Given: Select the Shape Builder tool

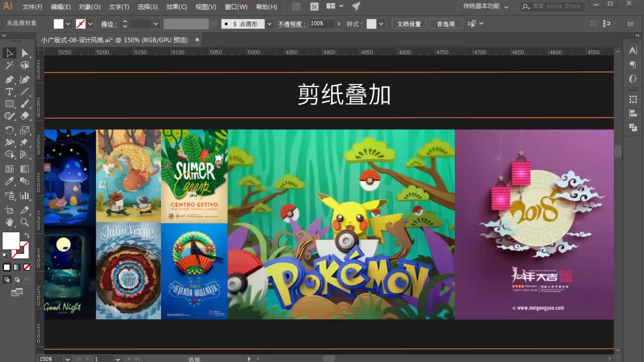Looking at the screenshot, I should point(9,154).
